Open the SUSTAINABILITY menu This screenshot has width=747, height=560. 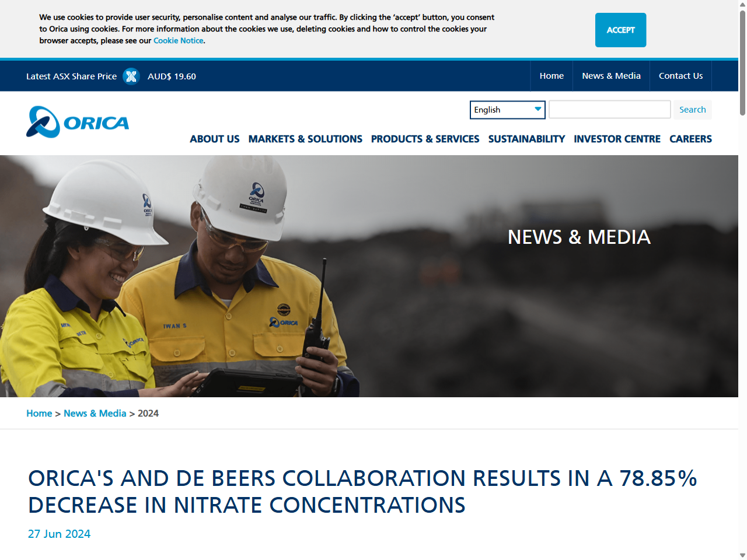click(526, 139)
